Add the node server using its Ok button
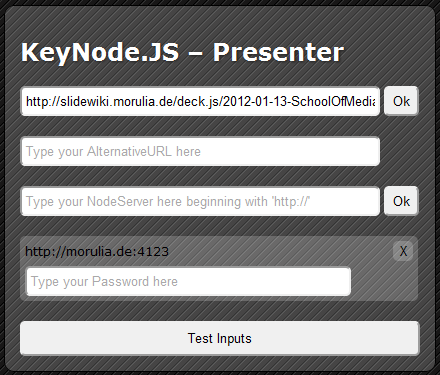440x375 pixels. coord(401,201)
